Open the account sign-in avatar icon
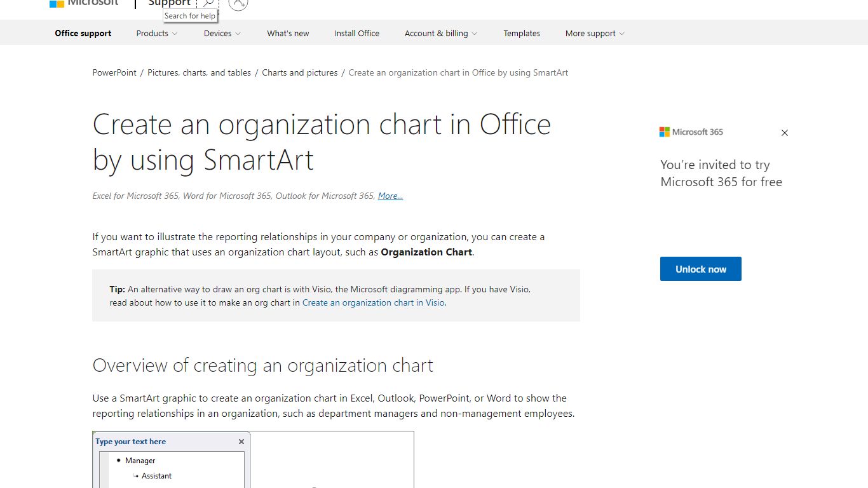This screenshot has height=488, width=868. pyautogui.click(x=238, y=3)
